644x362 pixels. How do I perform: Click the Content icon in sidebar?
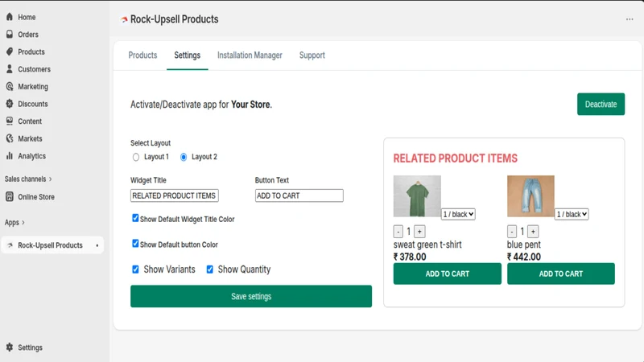pos(10,121)
